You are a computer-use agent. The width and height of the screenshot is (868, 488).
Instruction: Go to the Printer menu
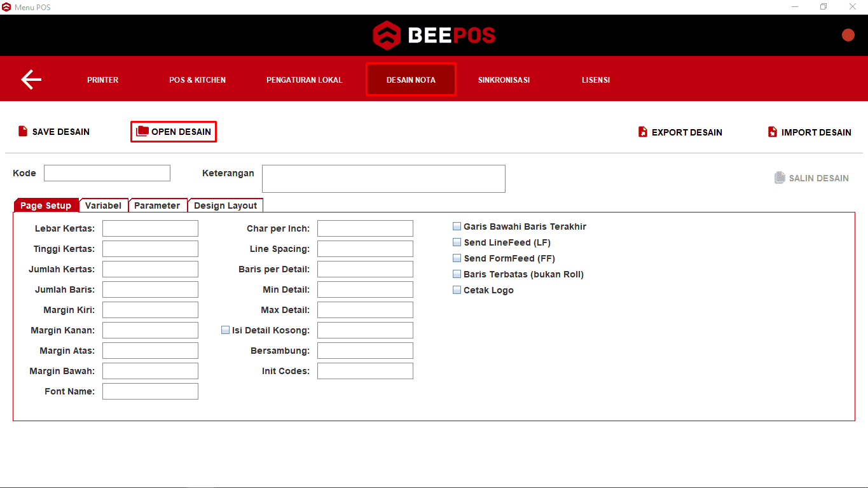[103, 80]
